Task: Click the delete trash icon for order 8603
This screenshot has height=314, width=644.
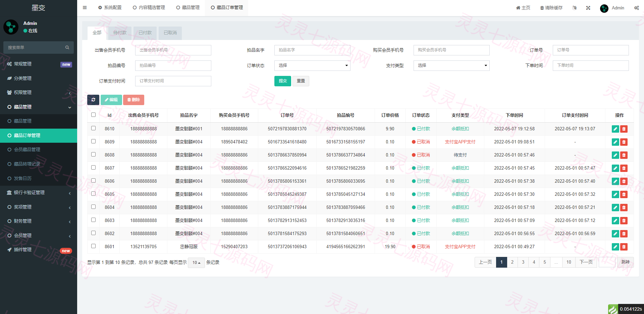Action: coord(624,221)
